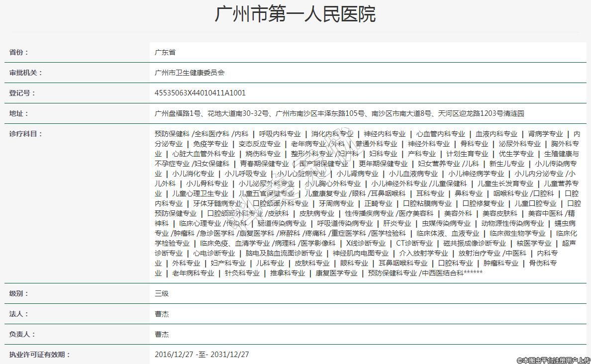The image size is (591, 364).
Task: Select the 诊疗科目 row label
Action: [26, 134]
